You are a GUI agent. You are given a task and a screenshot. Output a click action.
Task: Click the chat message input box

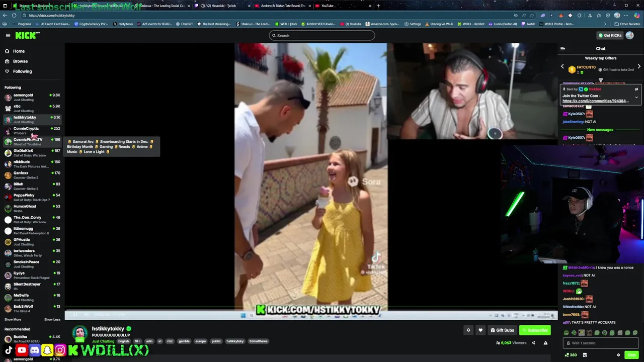[600, 343]
